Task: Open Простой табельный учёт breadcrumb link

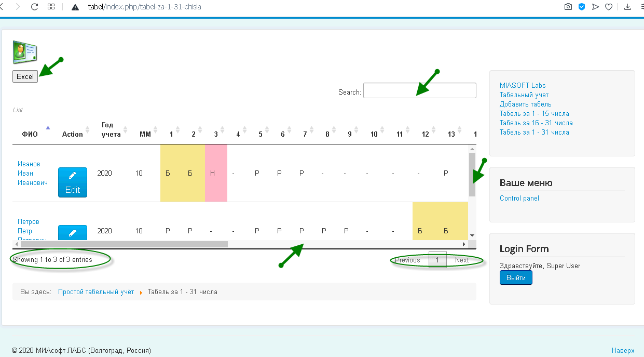Action: click(x=96, y=292)
